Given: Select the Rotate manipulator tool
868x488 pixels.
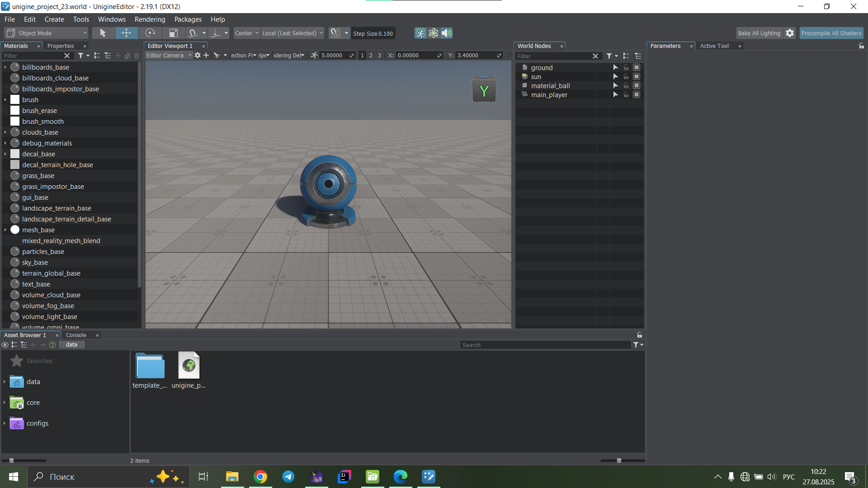Looking at the screenshot, I should (x=150, y=33).
